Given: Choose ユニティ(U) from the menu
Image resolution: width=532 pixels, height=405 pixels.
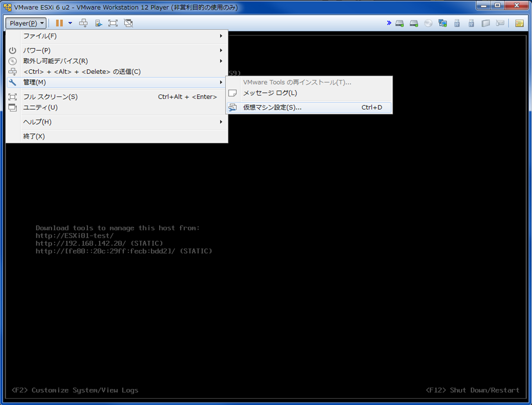Looking at the screenshot, I should [x=117, y=107].
